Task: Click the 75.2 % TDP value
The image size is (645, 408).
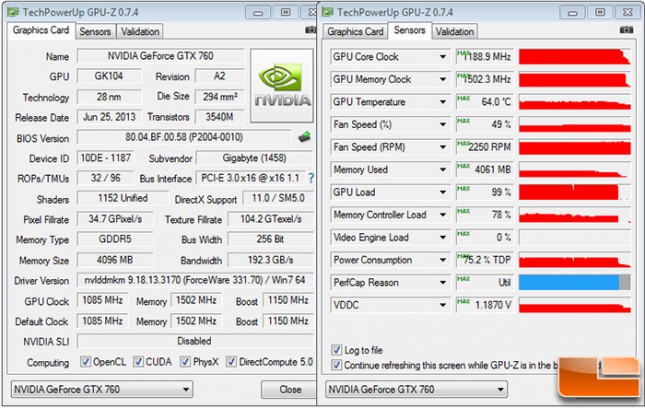Action: pos(485,260)
